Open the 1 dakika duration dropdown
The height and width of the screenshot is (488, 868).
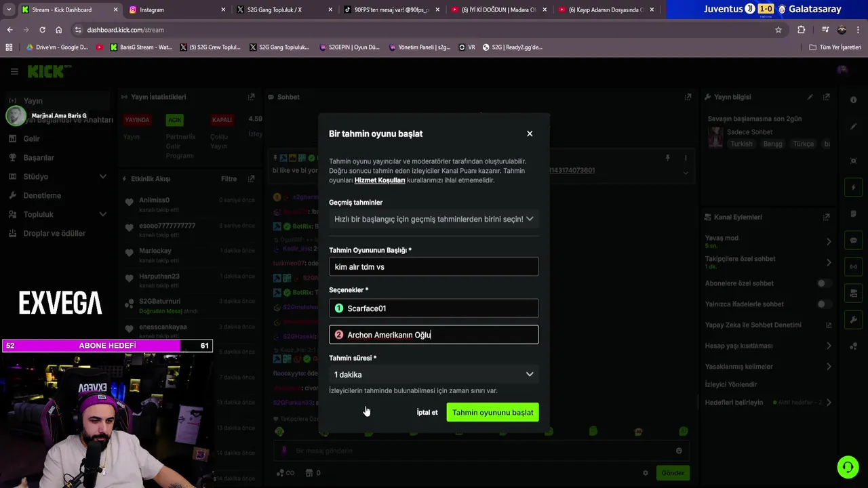click(x=434, y=374)
